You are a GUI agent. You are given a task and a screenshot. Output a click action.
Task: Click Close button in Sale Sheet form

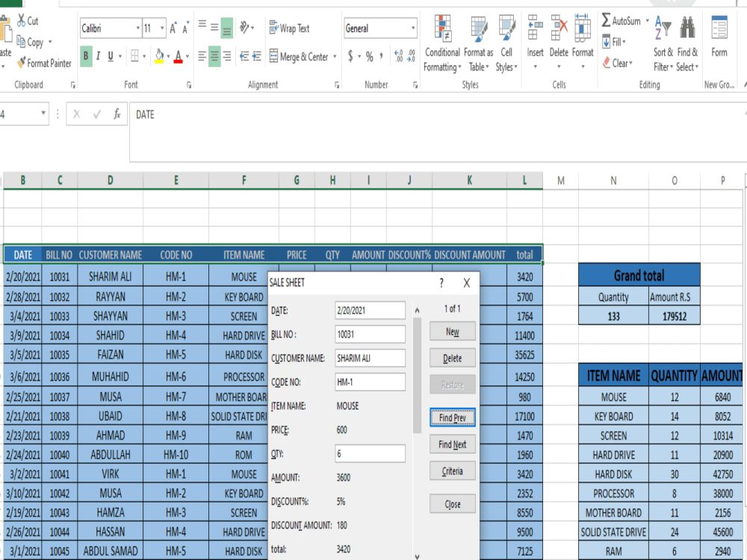(452, 504)
